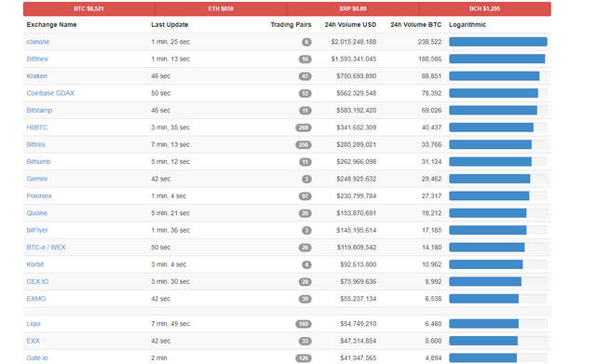The image size is (596, 364).
Task: Sort by 24h Volume BTC column header
Action: pyautogui.click(x=416, y=25)
